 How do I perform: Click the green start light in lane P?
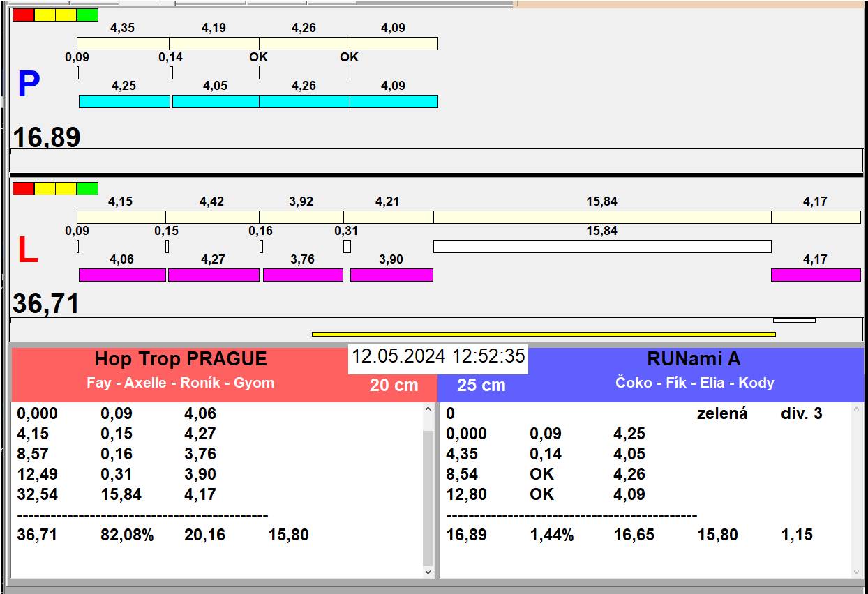click(87, 15)
